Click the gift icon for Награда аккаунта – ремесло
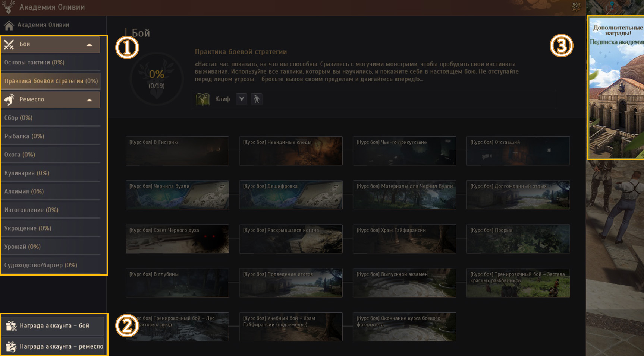This screenshot has width=644, height=356. [11, 347]
